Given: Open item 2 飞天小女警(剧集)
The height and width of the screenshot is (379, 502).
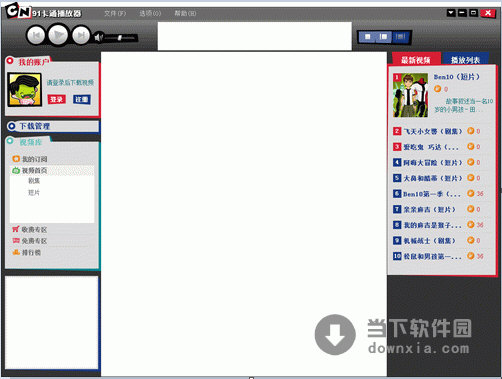Looking at the screenshot, I should pos(433,131).
